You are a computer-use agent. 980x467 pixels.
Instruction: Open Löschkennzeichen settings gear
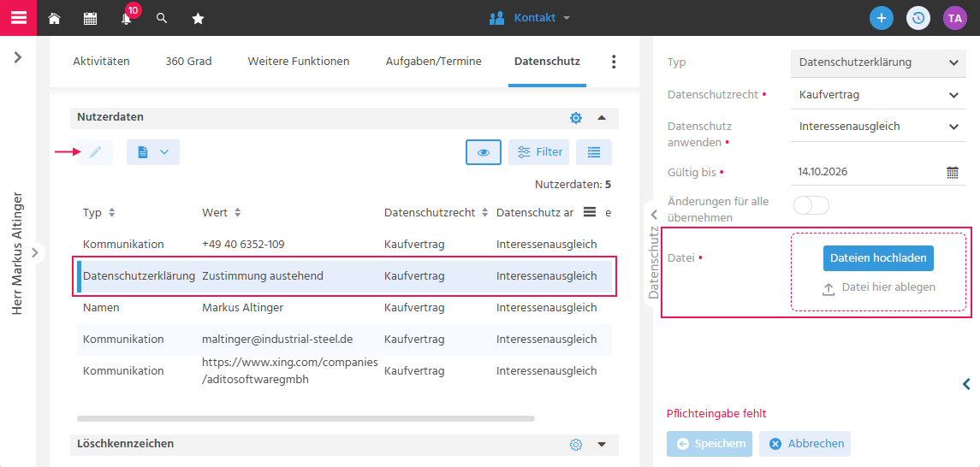pyautogui.click(x=576, y=445)
